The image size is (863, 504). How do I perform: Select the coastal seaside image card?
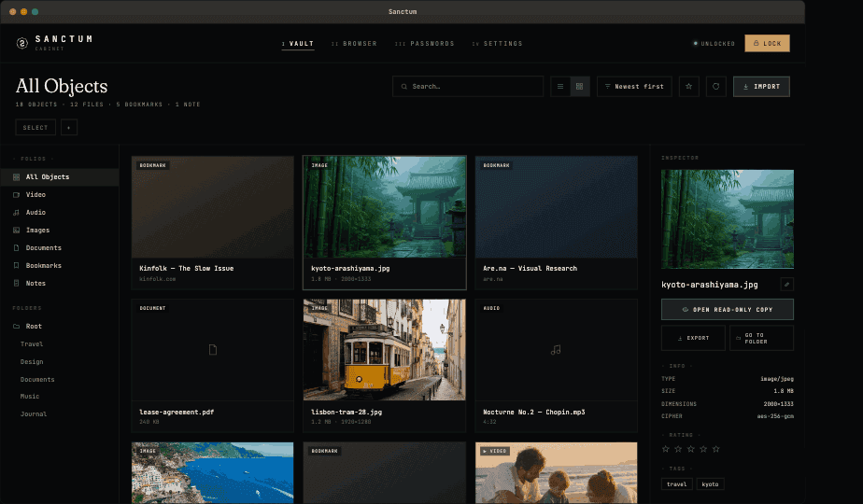click(212, 472)
